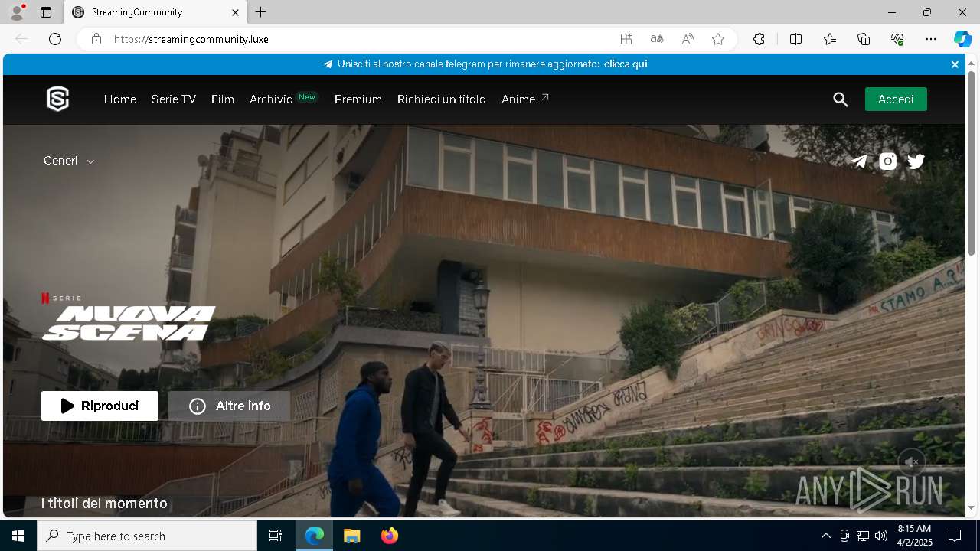Open the Windows Start menu

18,536
